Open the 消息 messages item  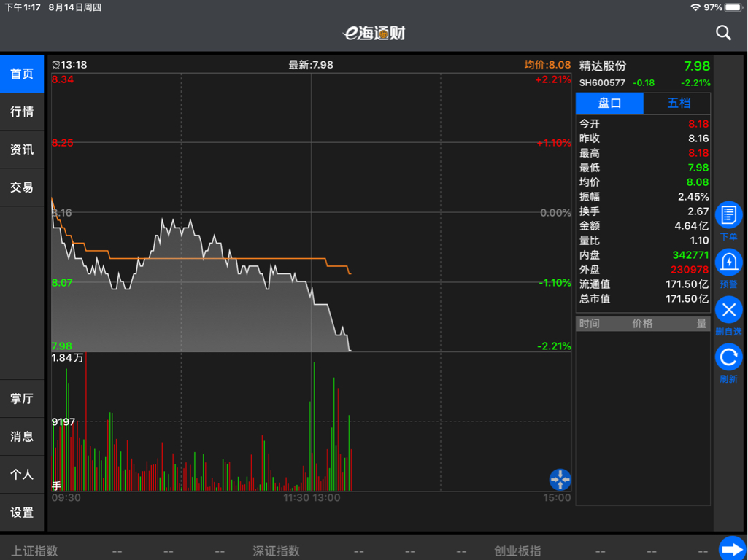[22, 437]
